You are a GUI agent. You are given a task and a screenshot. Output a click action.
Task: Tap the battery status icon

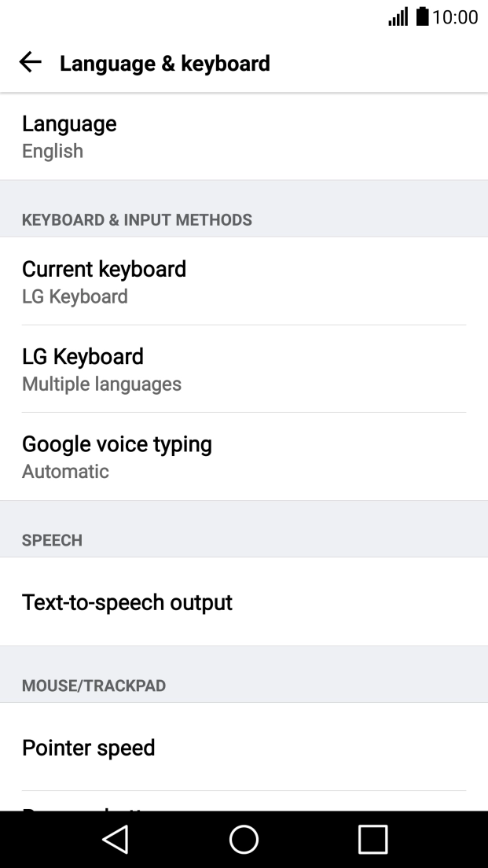(x=423, y=17)
